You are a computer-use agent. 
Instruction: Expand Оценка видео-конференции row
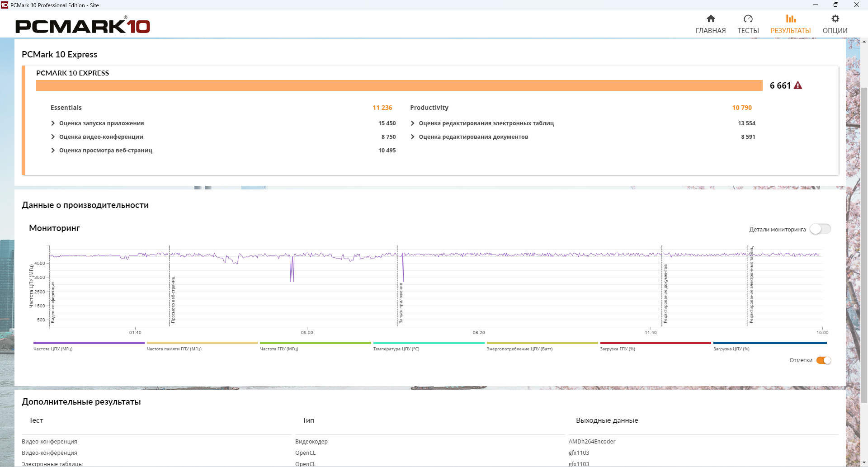click(x=53, y=137)
